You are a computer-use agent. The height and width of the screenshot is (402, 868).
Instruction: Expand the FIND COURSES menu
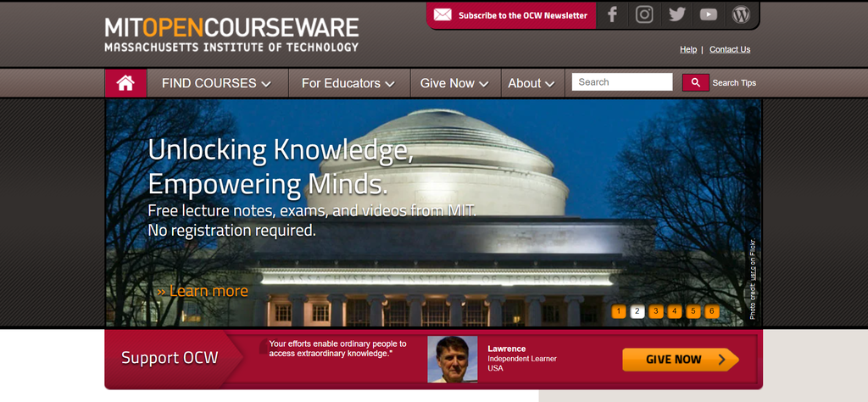point(216,83)
